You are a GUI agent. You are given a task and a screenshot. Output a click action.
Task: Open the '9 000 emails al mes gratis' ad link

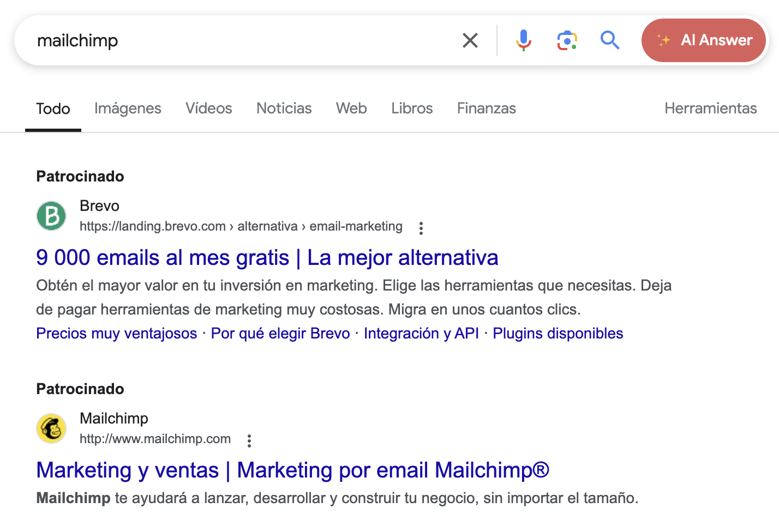click(x=267, y=257)
